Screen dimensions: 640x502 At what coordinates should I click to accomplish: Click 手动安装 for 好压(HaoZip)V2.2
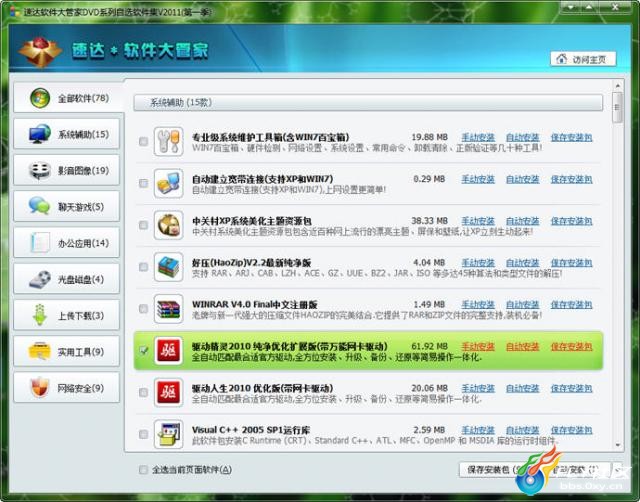point(478,263)
